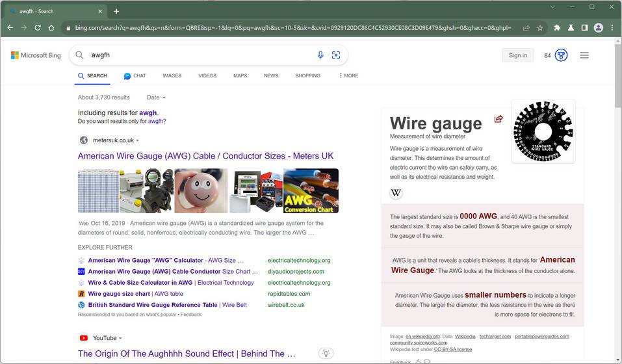Click the wirebelt.co.uk domain text
Viewport: 622px width, 364px height.
click(286, 304)
